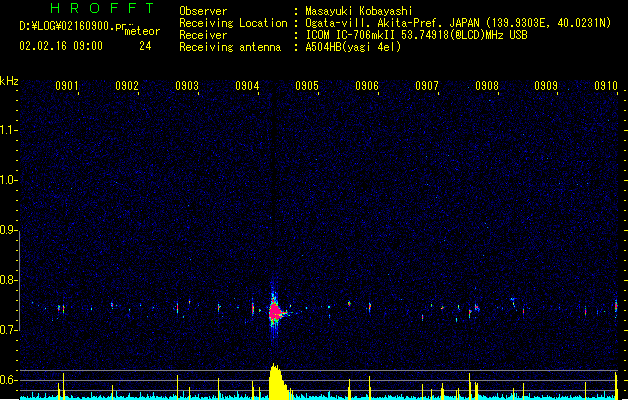Viewport: 629px width, 400px height.
Task: Select the A504HB(yagi 4el) antenna text
Action: coord(353,47)
